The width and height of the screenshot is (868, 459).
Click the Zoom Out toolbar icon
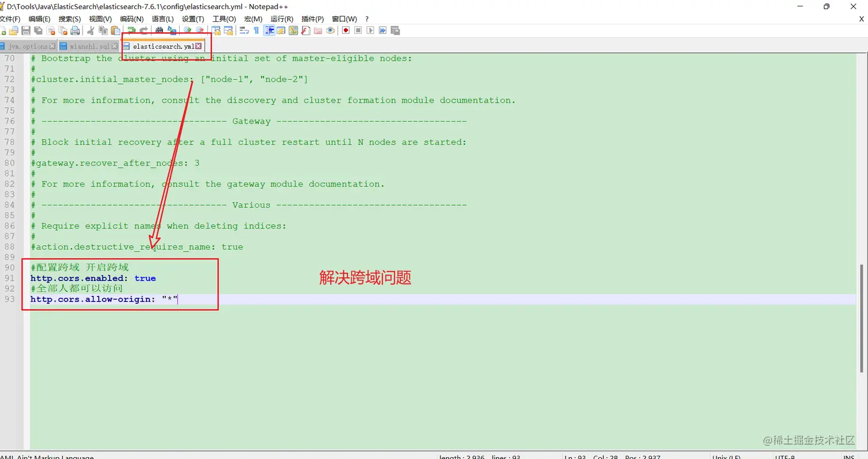[200, 30]
